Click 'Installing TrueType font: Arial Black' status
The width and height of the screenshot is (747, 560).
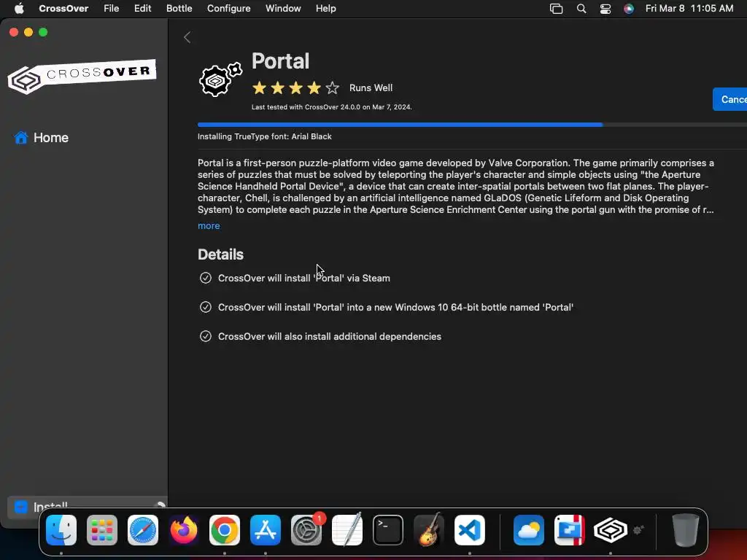pyautogui.click(x=264, y=136)
